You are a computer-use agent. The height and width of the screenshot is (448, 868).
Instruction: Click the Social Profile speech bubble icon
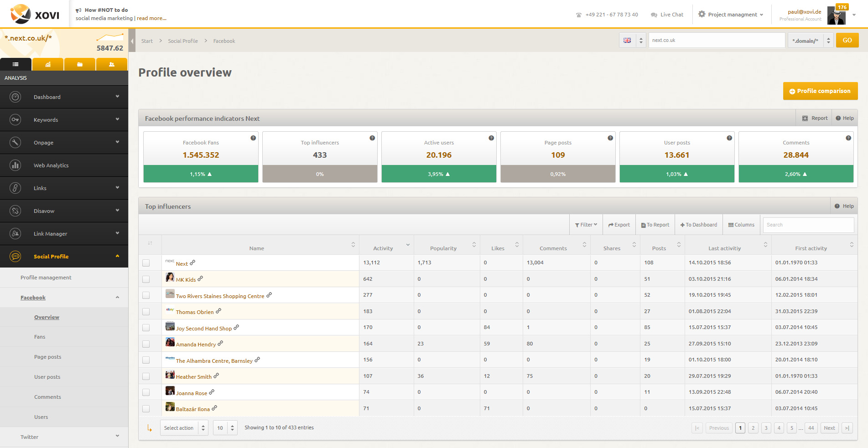pos(16,256)
